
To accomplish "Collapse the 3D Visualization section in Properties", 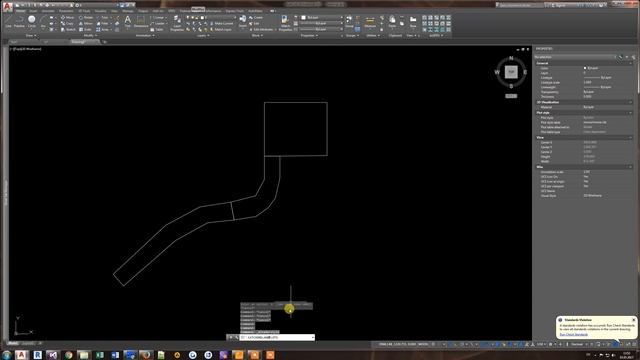I will pos(631,102).
